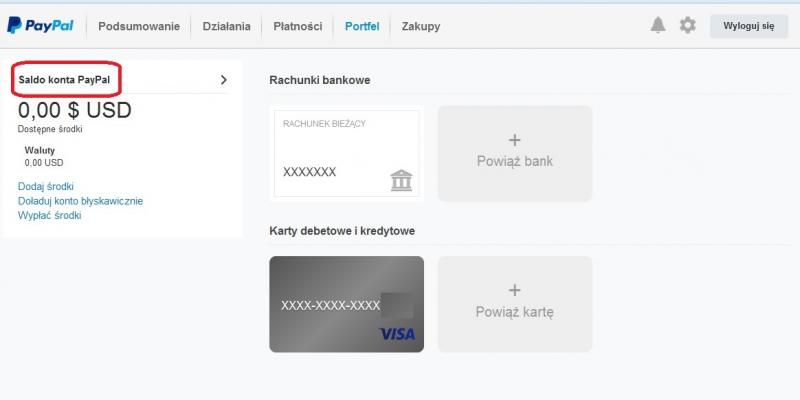Click Doładuj konto błyskawicznie link

pyautogui.click(x=80, y=201)
